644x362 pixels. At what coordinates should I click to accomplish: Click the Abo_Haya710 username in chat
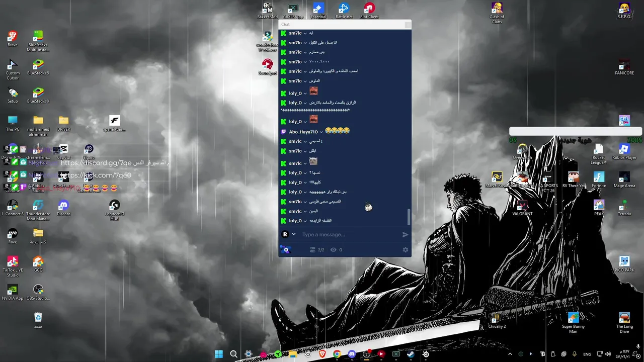303,132
